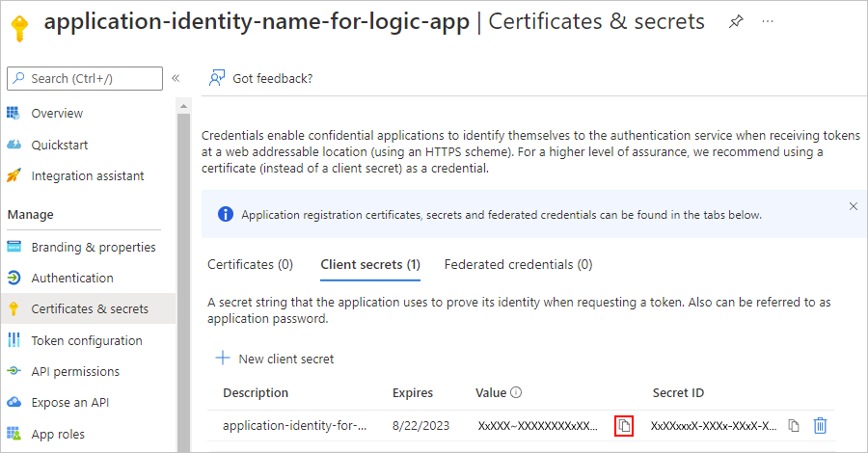Switch to the Certificates (0) tab
Image resolution: width=868 pixels, height=453 pixels.
pos(250,264)
